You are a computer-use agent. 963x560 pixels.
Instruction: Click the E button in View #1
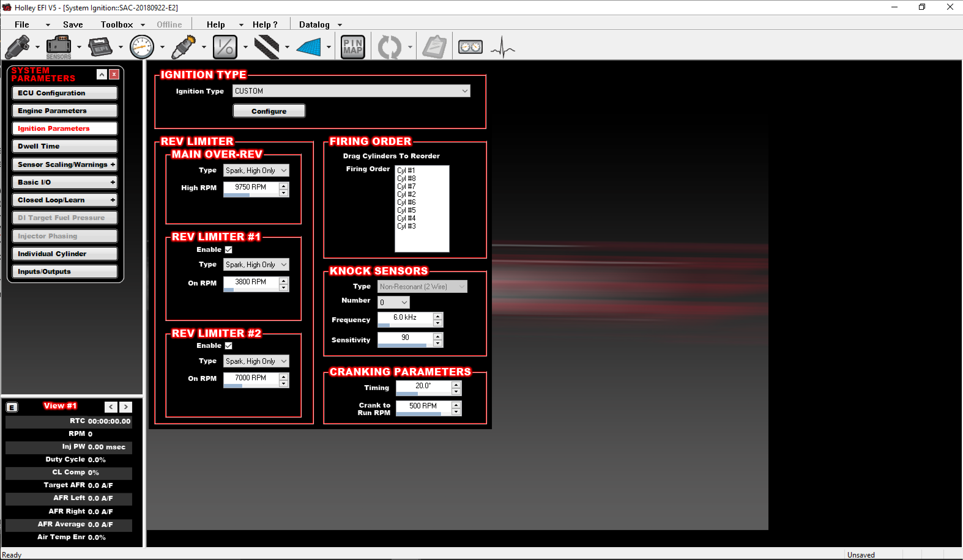[12, 407]
